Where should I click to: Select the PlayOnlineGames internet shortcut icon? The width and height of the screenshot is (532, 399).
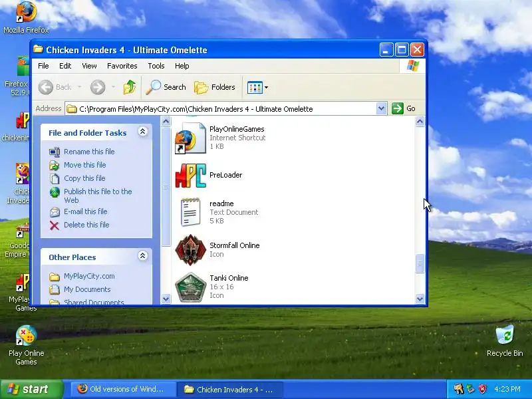click(190, 138)
